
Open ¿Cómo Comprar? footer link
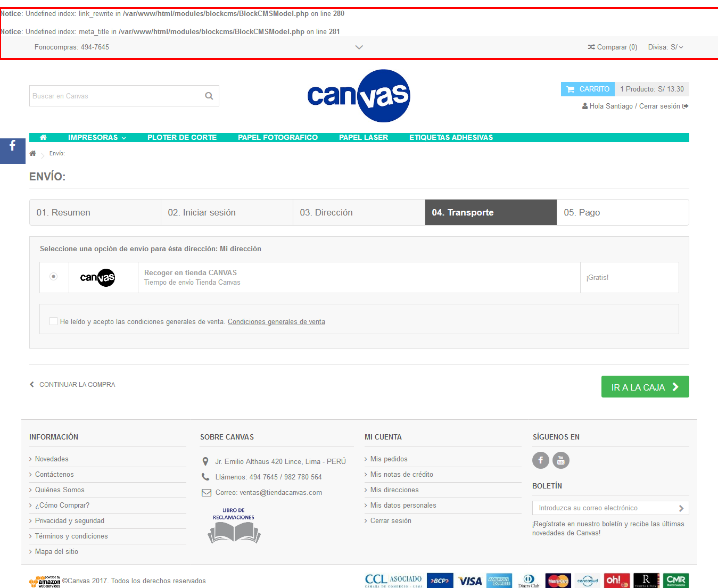tap(62, 506)
